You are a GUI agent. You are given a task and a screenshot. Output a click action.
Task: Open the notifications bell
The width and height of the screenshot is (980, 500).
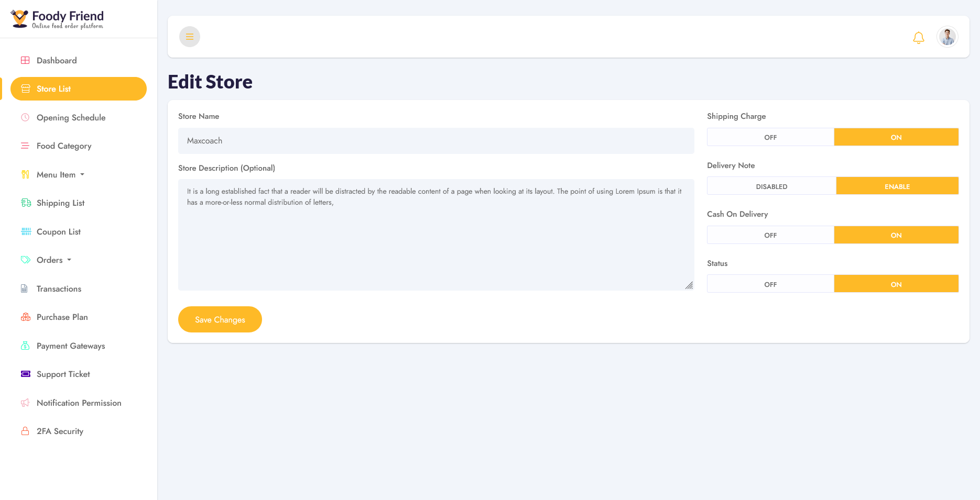[x=918, y=37]
